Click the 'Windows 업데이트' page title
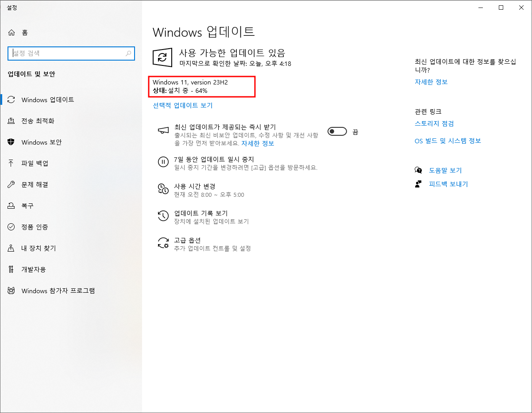532x413 pixels. click(204, 32)
